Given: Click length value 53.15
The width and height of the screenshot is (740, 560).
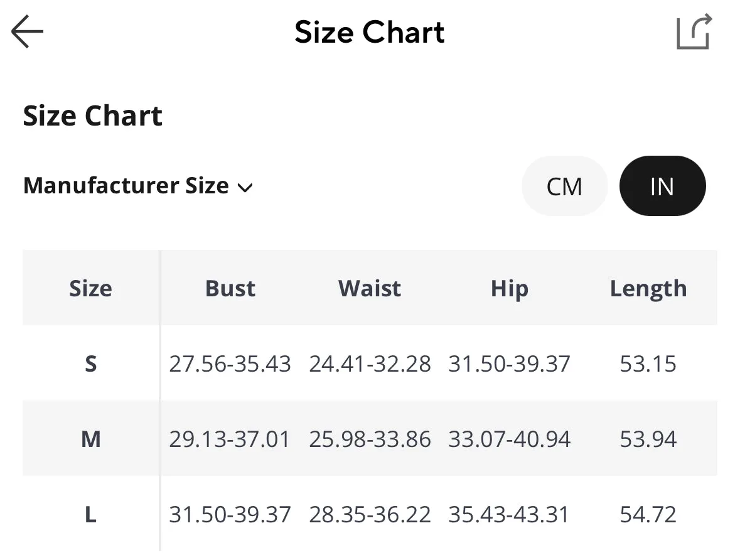Looking at the screenshot, I should [648, 363].
